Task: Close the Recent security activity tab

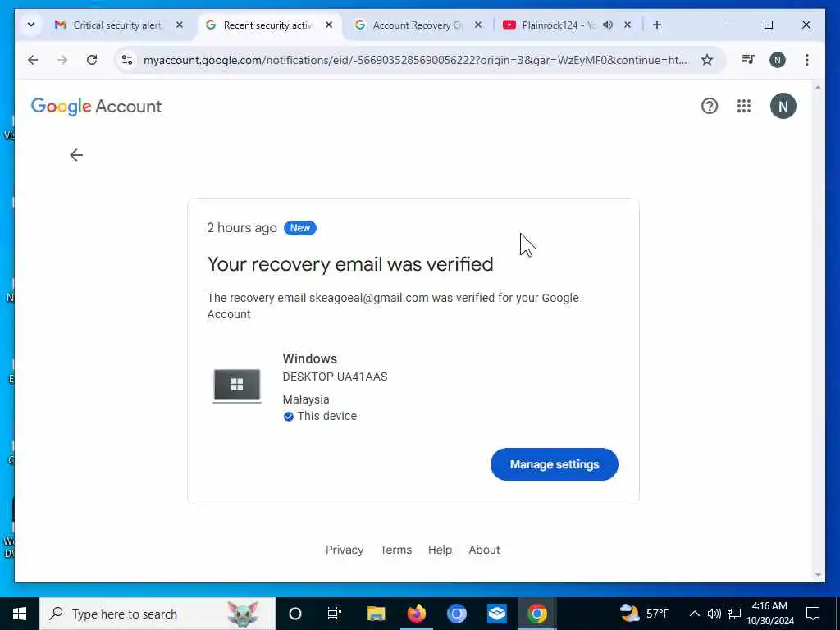Action: click(329, 25)
